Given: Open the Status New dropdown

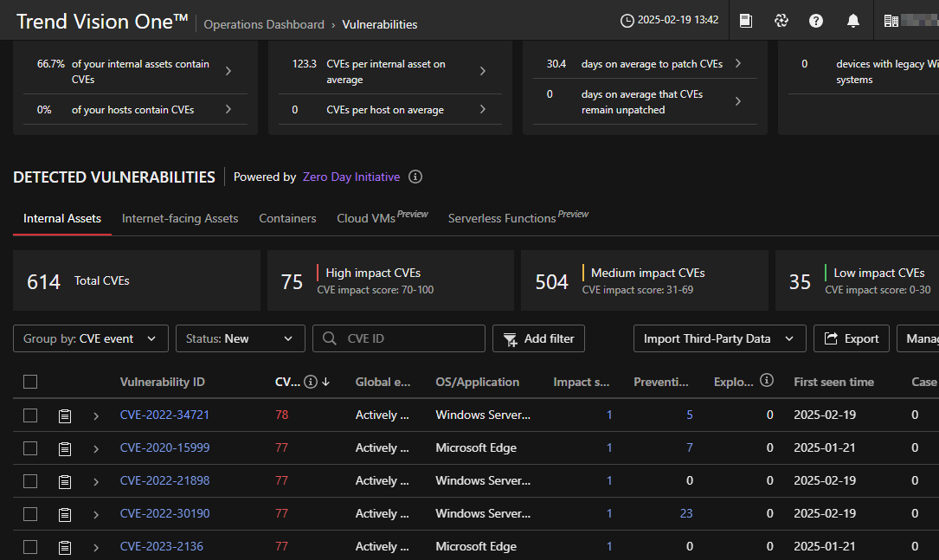Looking at the screenshot, I should click(x=240, y=338).
